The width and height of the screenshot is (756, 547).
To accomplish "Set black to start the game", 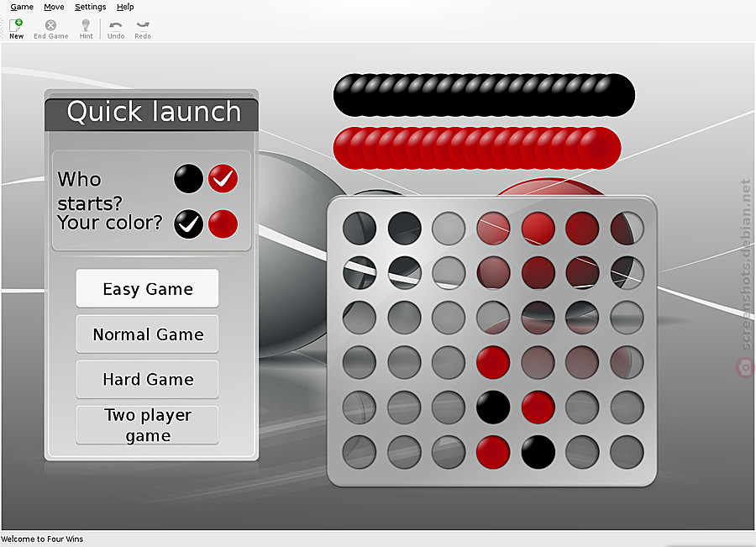I will click(188, 179).
